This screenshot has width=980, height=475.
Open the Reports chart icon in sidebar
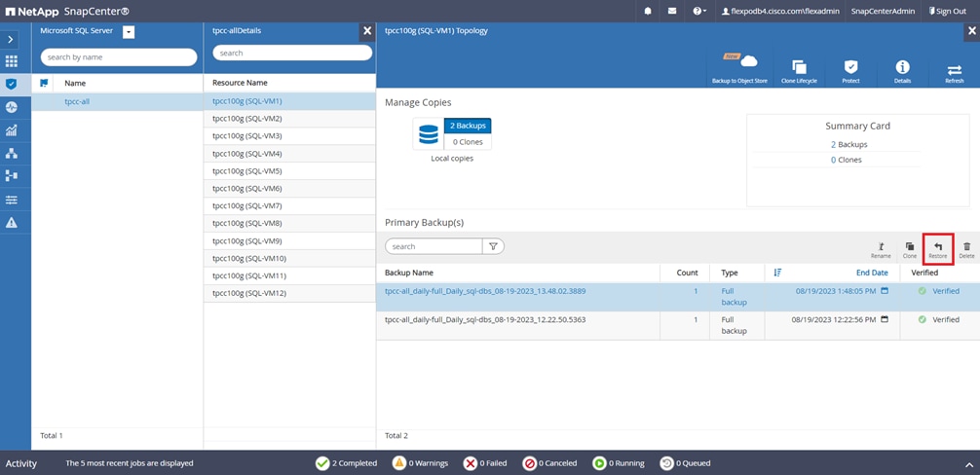pyautogui.click(x=12, y=130)
